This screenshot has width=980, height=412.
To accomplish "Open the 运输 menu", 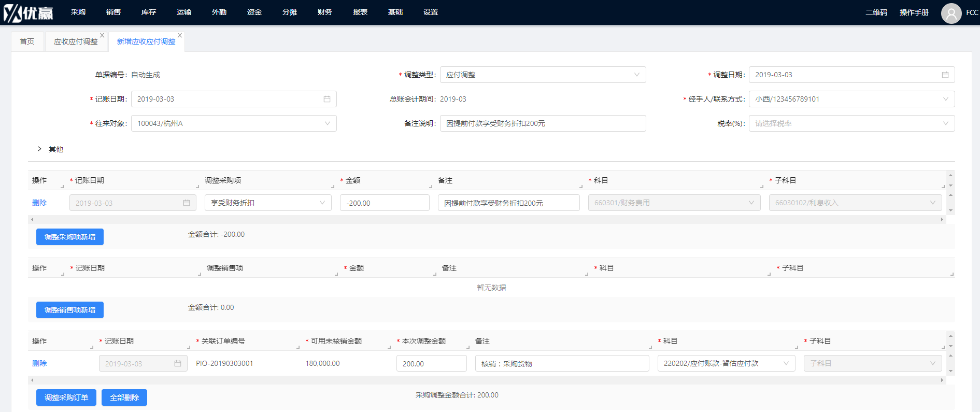I will click(184, 12).
